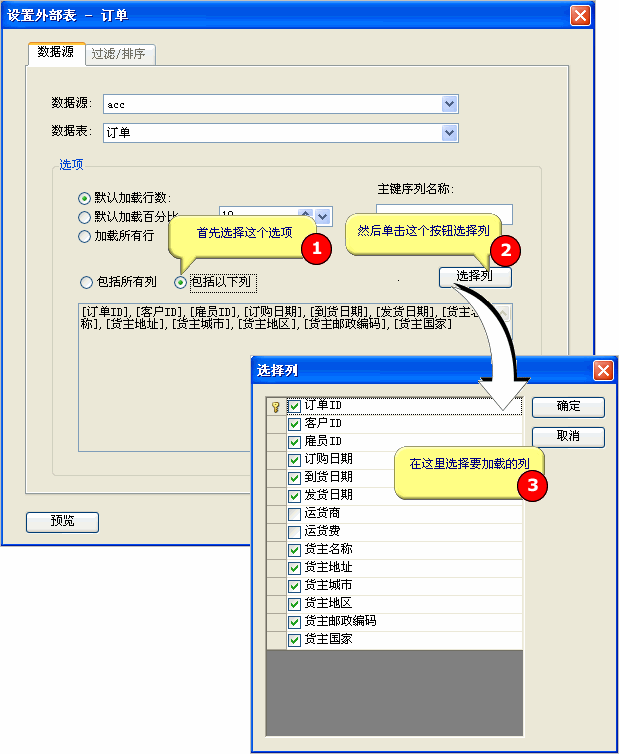Image resolution: width=619 pixels, height=754 pixels.
Task: Enable the 运货商 column checkbox
Action: point(294,514)
